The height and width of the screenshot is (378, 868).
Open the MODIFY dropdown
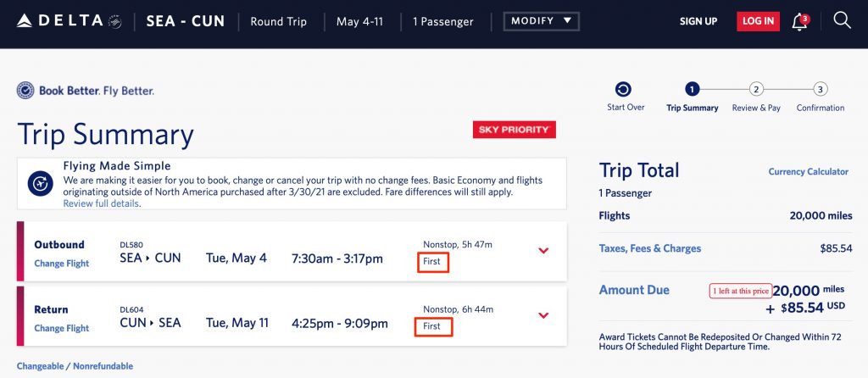(x=541, y=21)
